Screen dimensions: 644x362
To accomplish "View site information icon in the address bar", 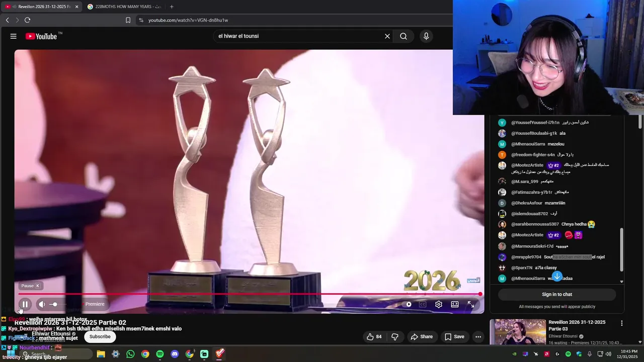I will 141,20.
